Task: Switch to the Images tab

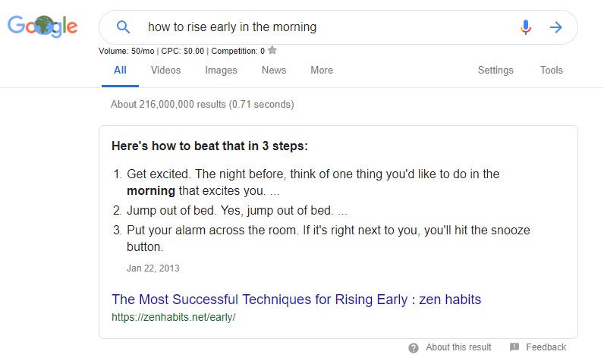Action: [221, 70]
